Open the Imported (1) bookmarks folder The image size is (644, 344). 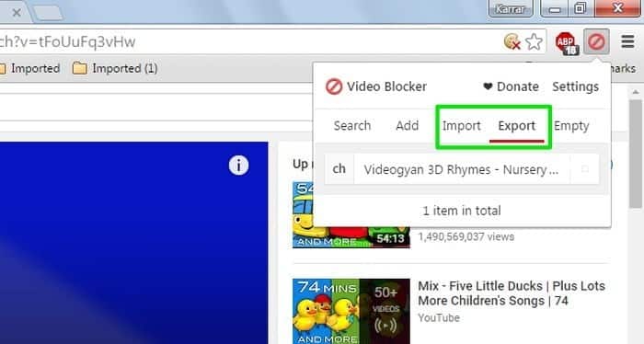click(115, 68)
